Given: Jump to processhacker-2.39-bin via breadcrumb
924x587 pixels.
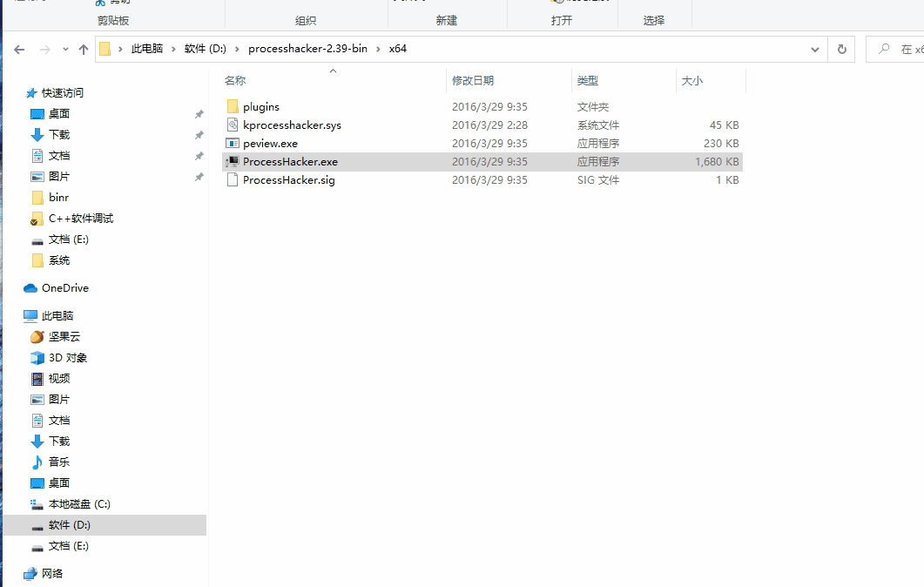Looking at the screenshot, I should tap(307, 49).
